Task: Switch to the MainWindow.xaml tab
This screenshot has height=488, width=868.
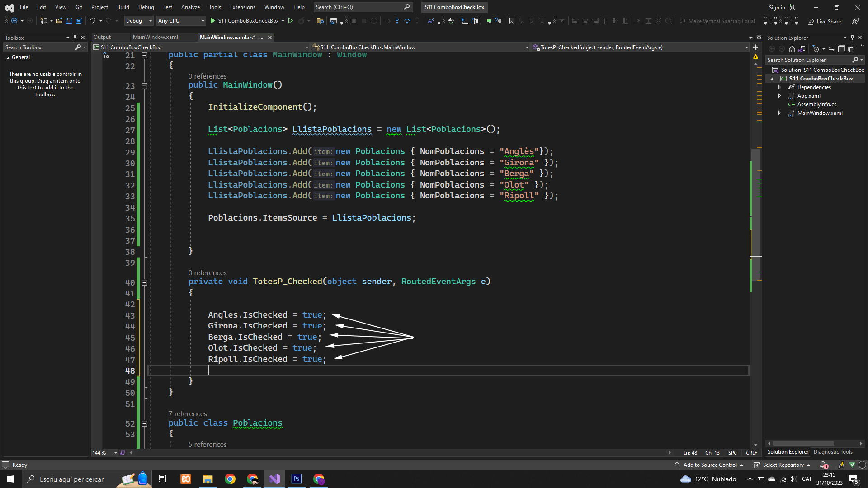Action: [x=156, y=37]
